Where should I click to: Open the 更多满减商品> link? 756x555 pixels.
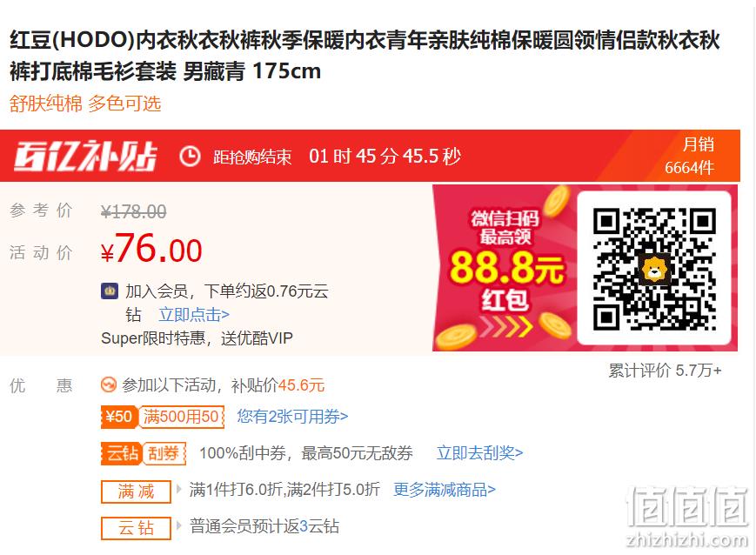pos(444,490)
